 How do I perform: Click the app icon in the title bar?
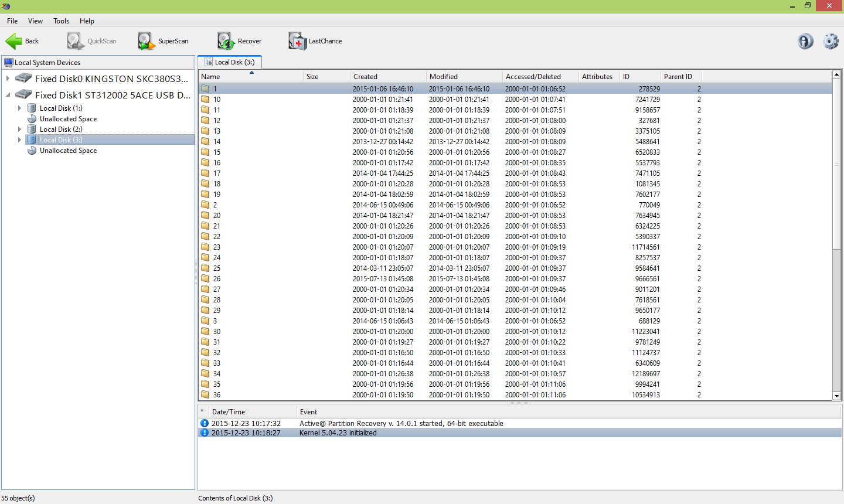(6, 6)
